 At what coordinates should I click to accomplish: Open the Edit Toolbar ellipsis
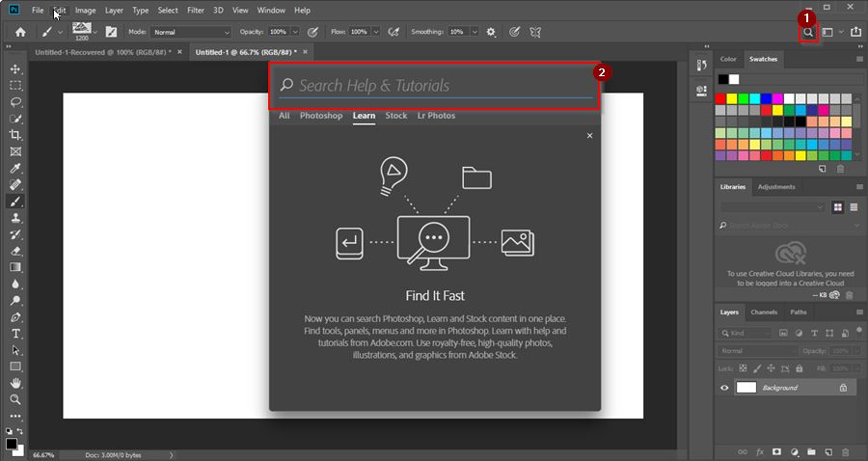pos(15,416)
